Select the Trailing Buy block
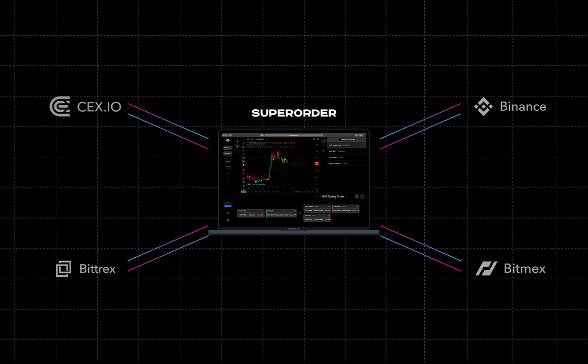 (x=281, y=213)
